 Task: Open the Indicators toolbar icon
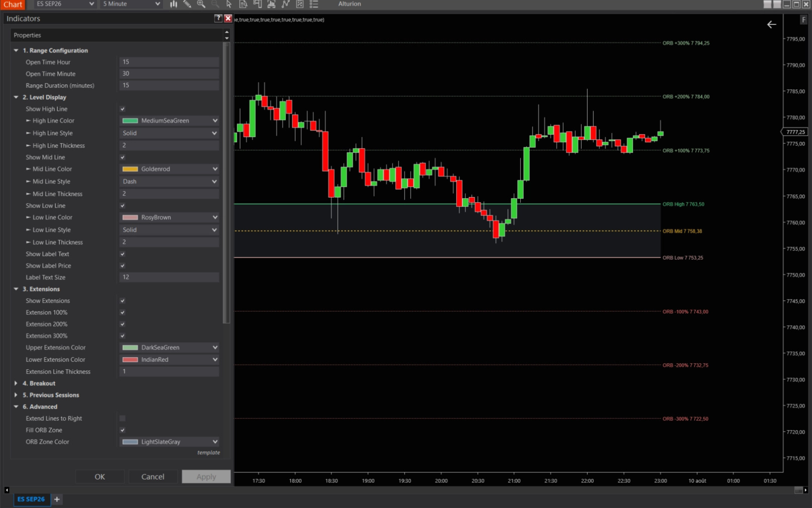coord(286,4)
